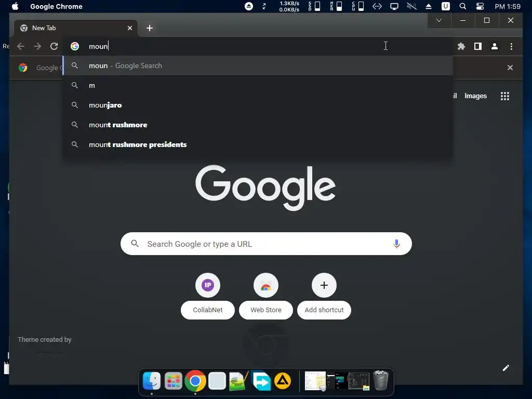Click the Google search box
532x399 pixels.
point(266,244)
